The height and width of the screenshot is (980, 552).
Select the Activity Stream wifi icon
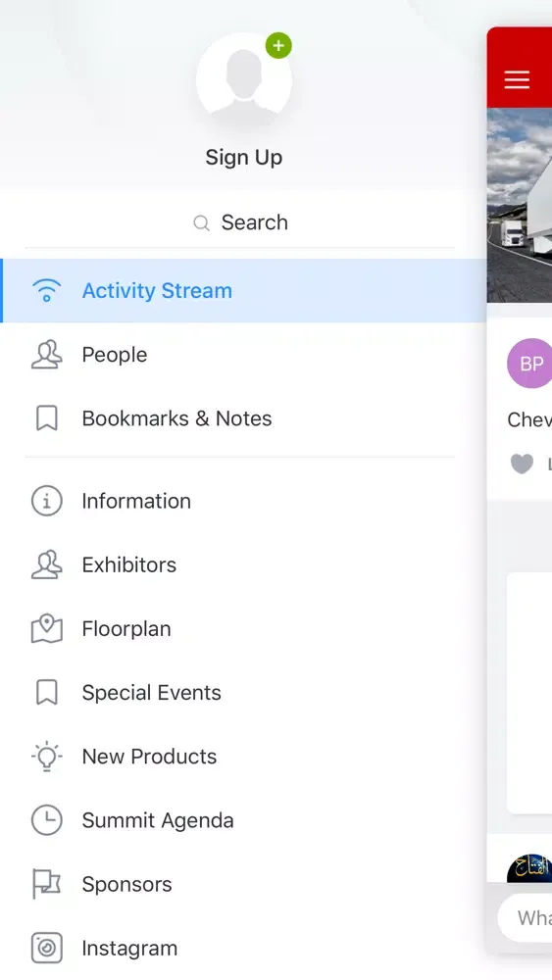[x=47, y=291]
